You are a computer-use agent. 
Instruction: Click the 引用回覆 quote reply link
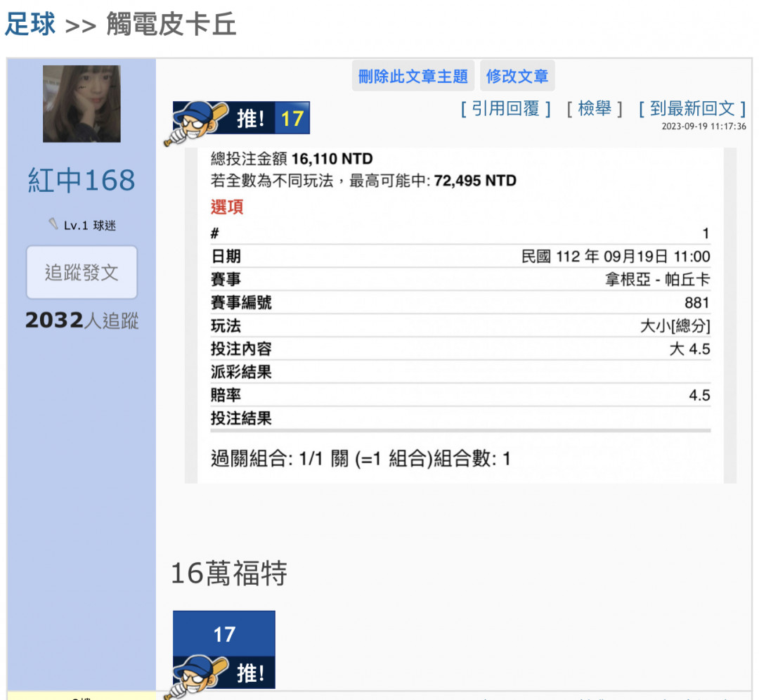505,108
